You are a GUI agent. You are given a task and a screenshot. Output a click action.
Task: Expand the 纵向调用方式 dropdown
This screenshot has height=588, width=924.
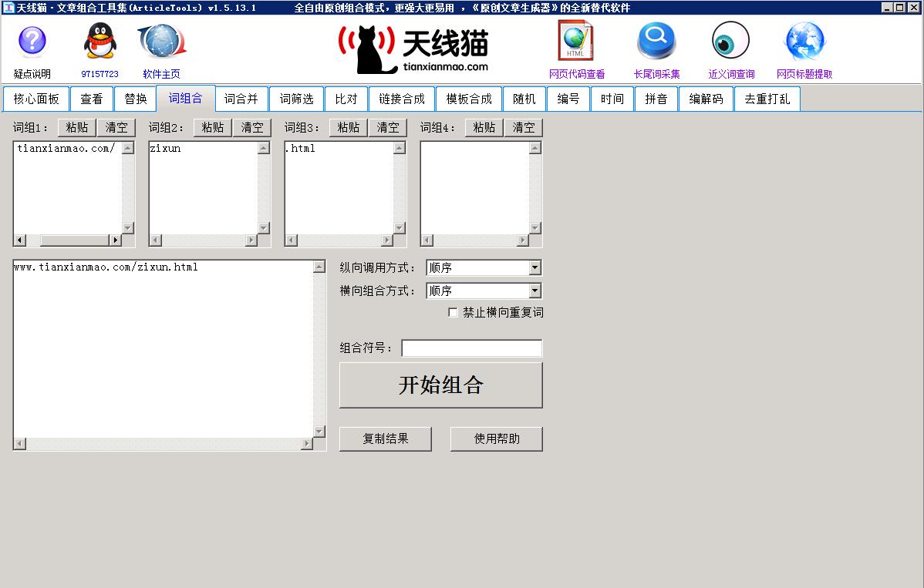tap(535, 268)
